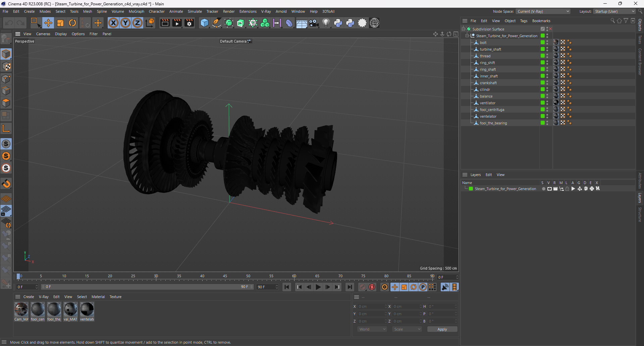
Task: Open Layout Startup dropdown
Action: [x=614, y=11]
